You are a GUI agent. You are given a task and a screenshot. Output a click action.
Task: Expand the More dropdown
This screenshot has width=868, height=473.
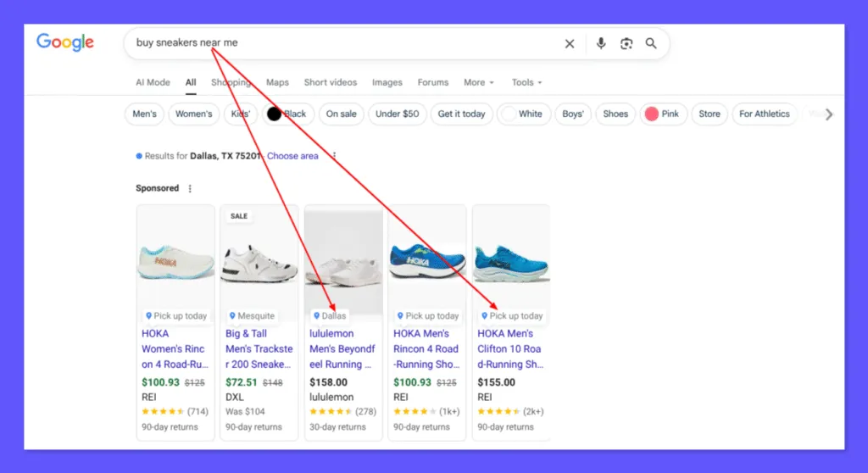pos(479,82)
